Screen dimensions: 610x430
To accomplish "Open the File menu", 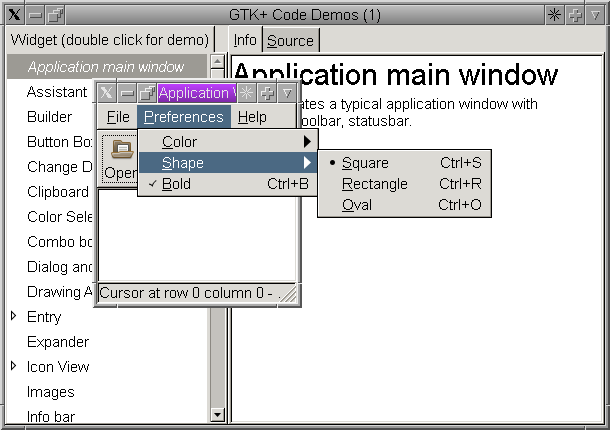I will click(118, 117).
